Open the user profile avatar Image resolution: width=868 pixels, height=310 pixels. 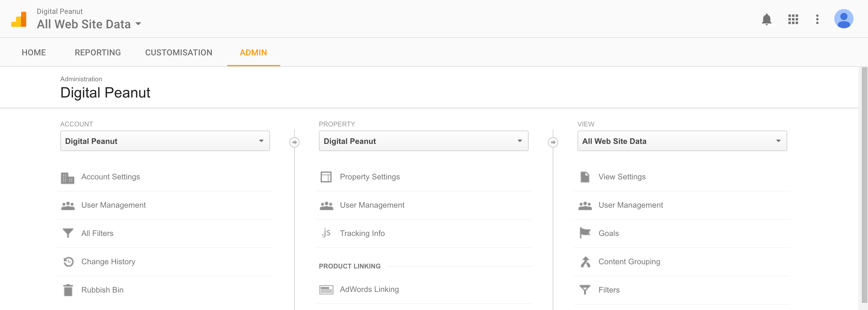(x=843, y=19)
